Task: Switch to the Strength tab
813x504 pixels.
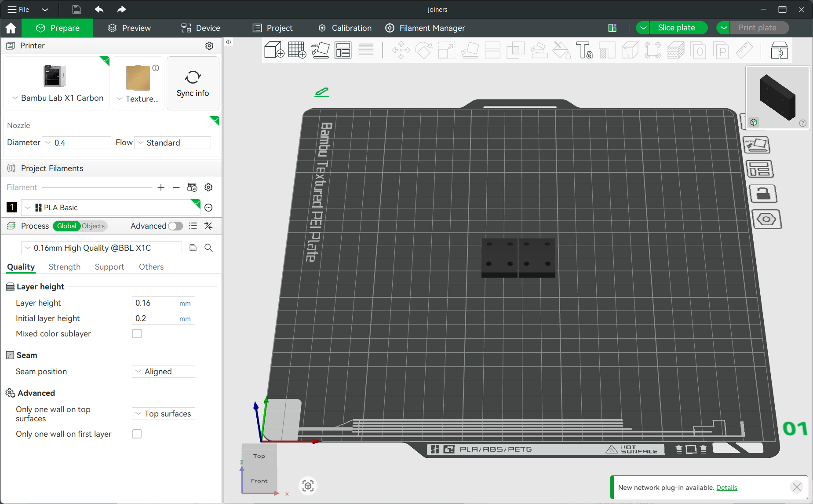Action: (x=65, y=267)
